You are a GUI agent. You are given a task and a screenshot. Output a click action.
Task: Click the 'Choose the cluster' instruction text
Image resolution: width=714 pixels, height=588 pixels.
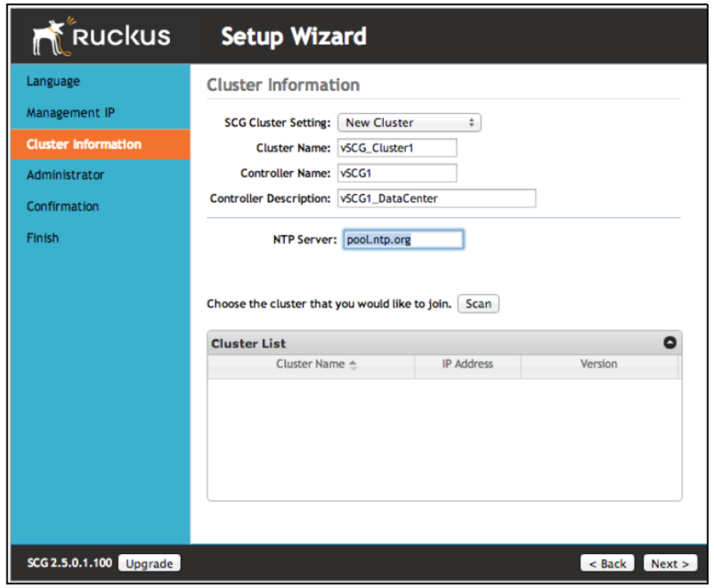[x=329, y=304]
